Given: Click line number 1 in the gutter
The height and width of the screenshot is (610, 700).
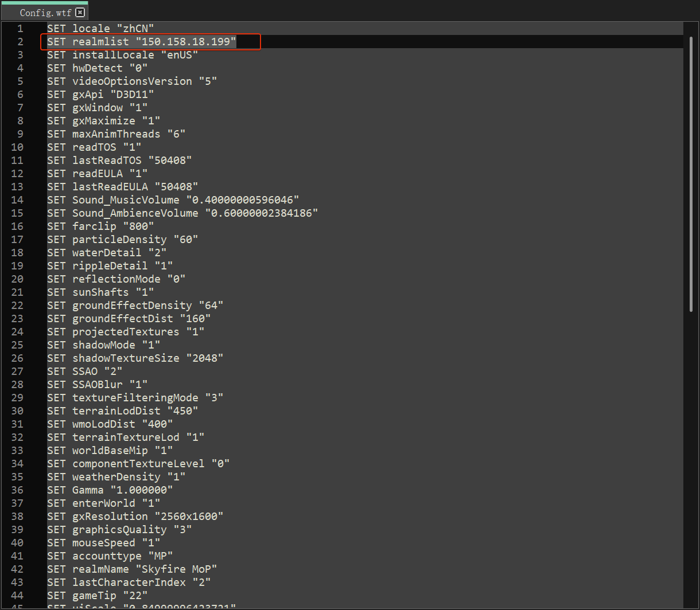Looking at the screenshot, I should click(x=20, y=29).
